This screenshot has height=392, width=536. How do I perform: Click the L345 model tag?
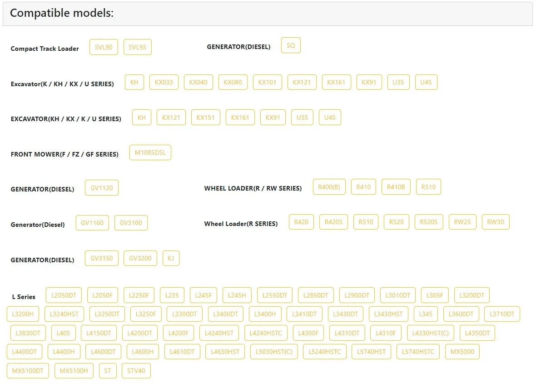click(426, 314)
